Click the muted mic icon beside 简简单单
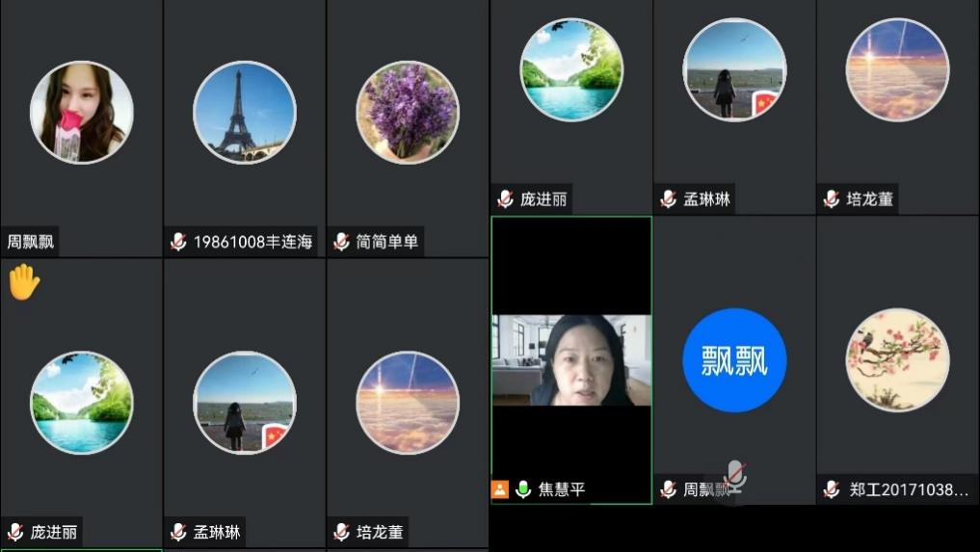This screenshot has height=552, width=980. [x=341, y=242]
